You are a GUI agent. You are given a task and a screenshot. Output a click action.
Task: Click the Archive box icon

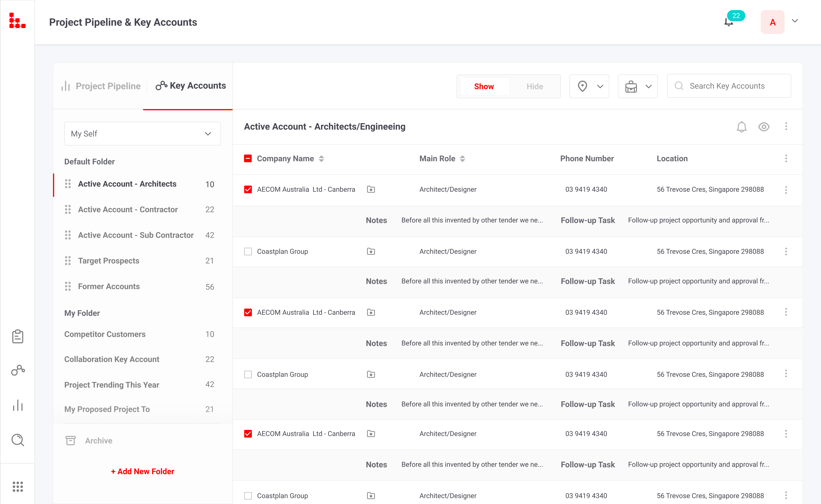tap(70, 441)
